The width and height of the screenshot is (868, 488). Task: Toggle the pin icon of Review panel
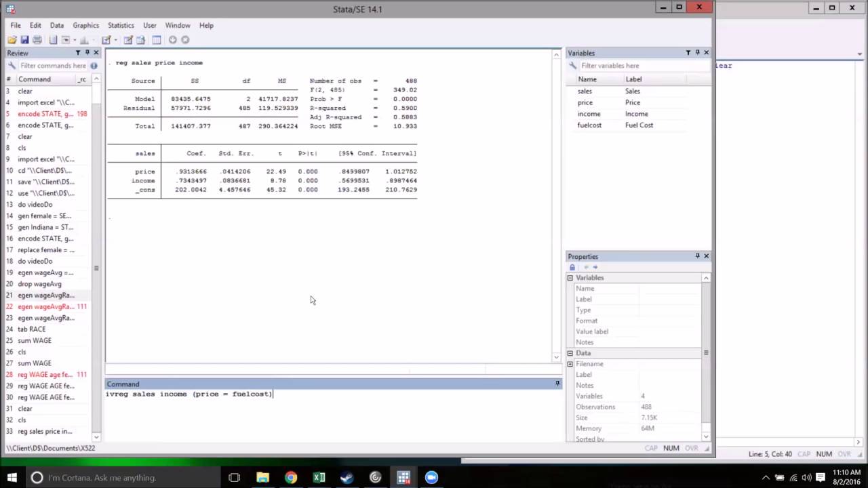[87, 53]
